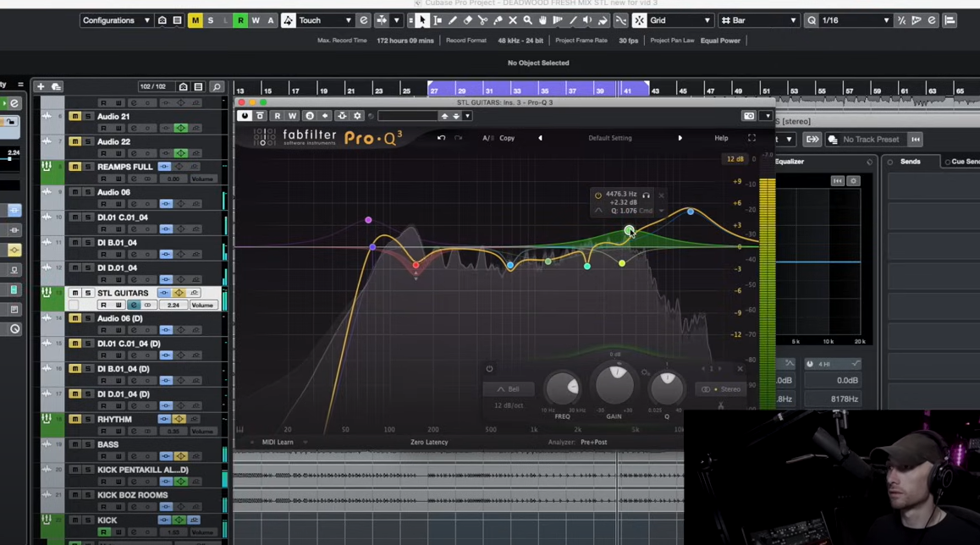Toggle plugin Read automation R button
Screen dimensions: 980x545
[278, 116]
